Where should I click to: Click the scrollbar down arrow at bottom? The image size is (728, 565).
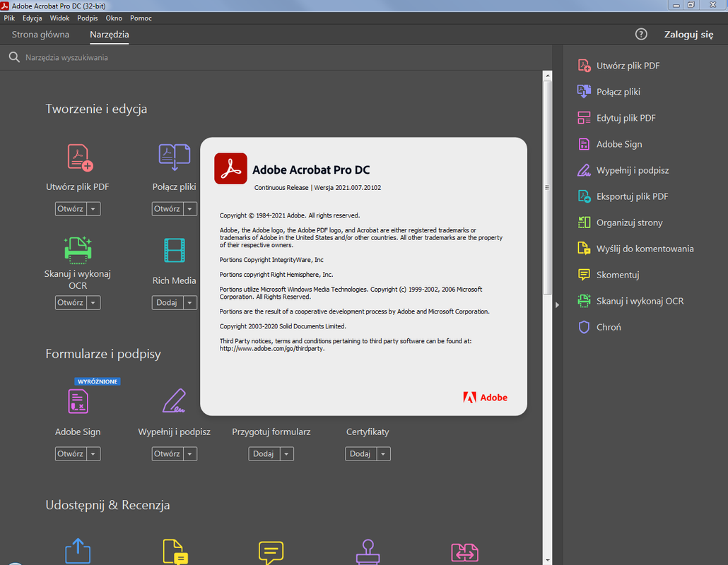click(547, 560)
